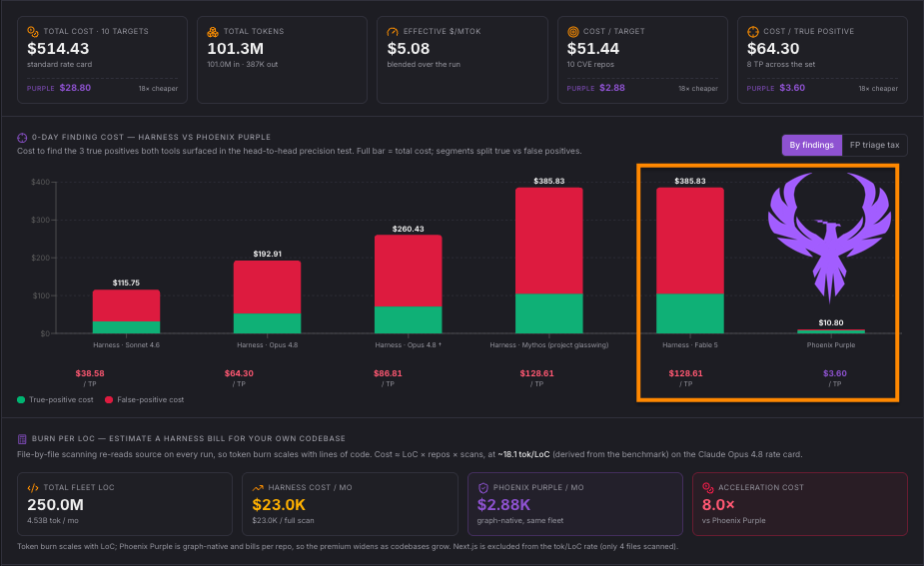This screenshot has width=924, height=566.
Task: Click the shield icon beside Phoenix Purple / Mo
Action: (x=483, y=488)
